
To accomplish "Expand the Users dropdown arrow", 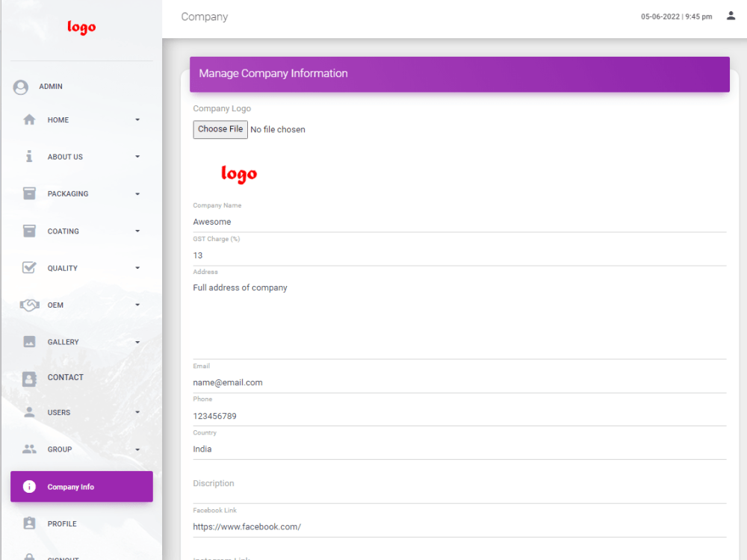I will pos(137,412).
